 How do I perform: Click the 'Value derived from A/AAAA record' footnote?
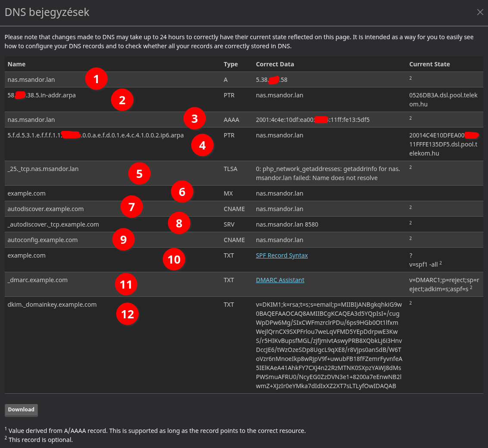157,431
